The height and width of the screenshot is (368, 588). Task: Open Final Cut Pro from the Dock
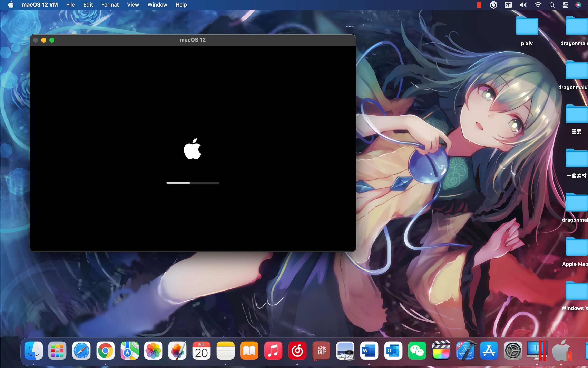click(441, 351)
